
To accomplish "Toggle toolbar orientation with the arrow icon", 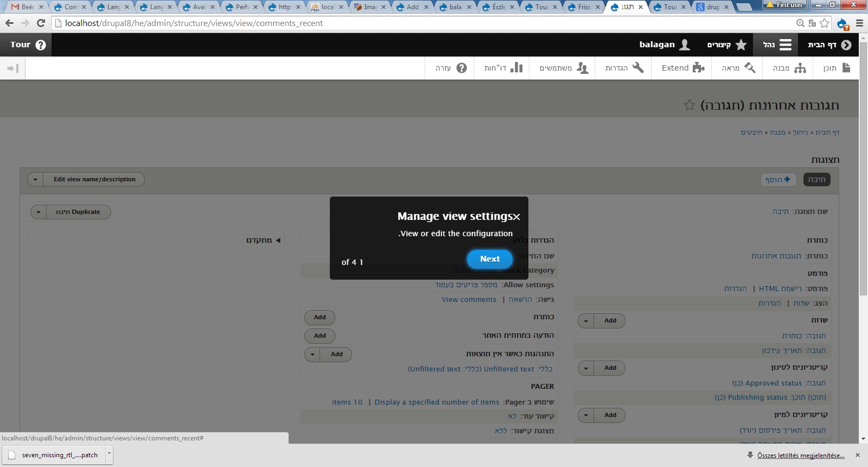I will (12, 68).
